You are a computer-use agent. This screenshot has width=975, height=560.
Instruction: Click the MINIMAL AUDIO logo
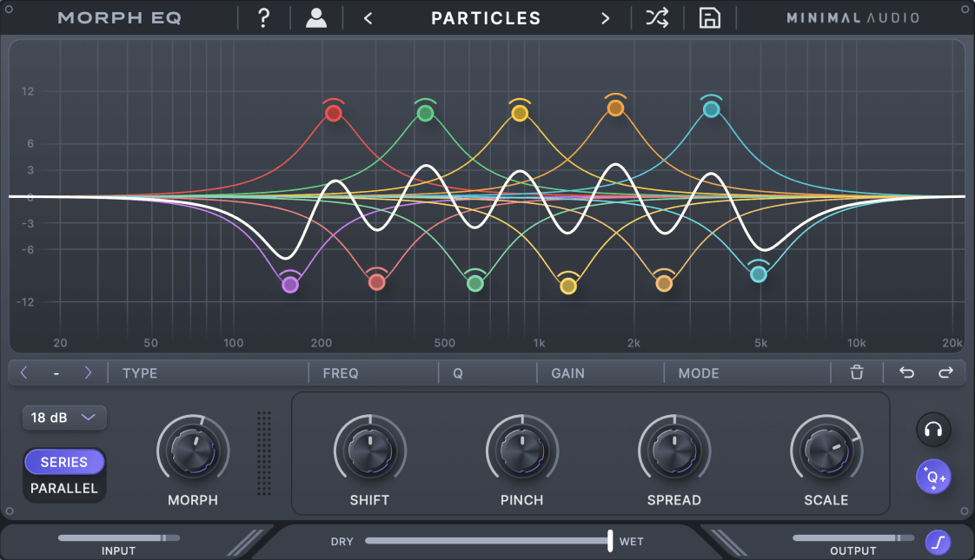(852, 18)
